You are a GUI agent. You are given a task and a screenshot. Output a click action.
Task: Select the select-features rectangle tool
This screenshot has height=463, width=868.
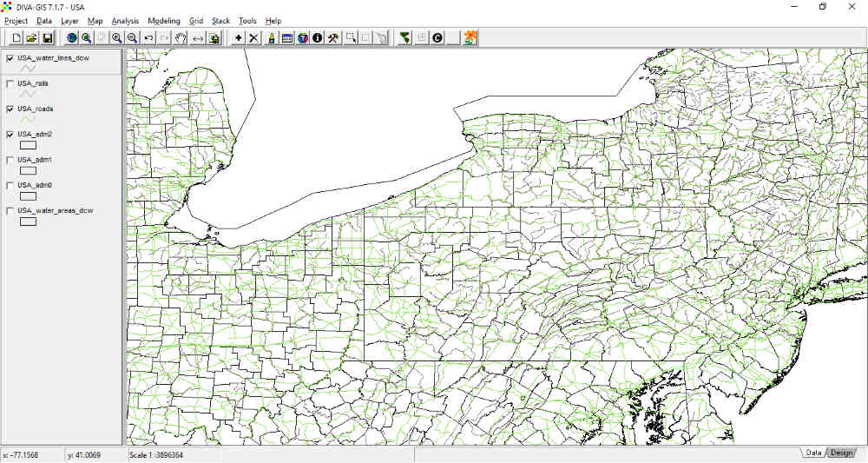click(351, 37)
